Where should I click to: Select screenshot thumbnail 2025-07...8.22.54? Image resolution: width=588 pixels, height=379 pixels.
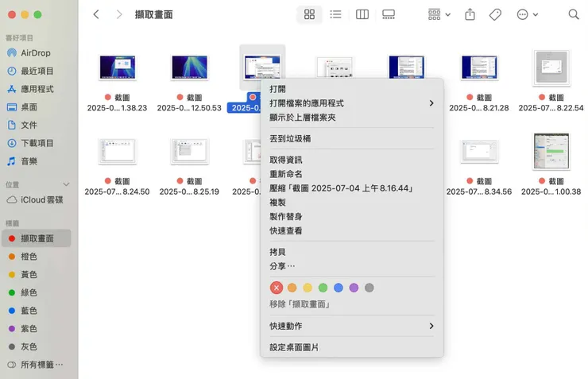[x=551, y=68]
